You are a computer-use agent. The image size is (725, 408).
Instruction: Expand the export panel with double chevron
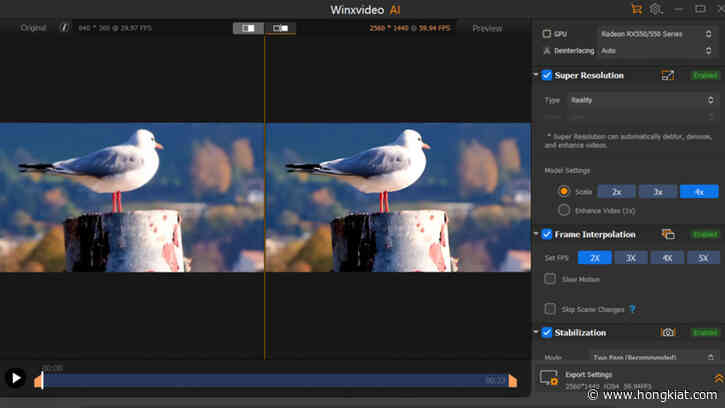point(718,378)
